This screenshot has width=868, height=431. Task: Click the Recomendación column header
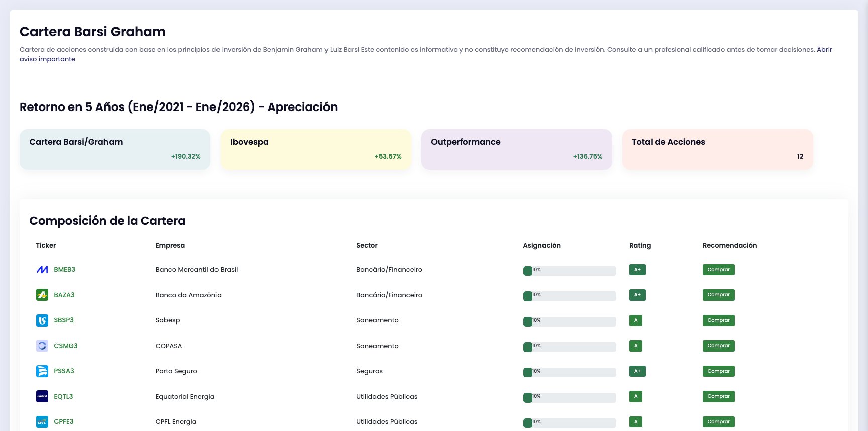[x=730, y=245]
